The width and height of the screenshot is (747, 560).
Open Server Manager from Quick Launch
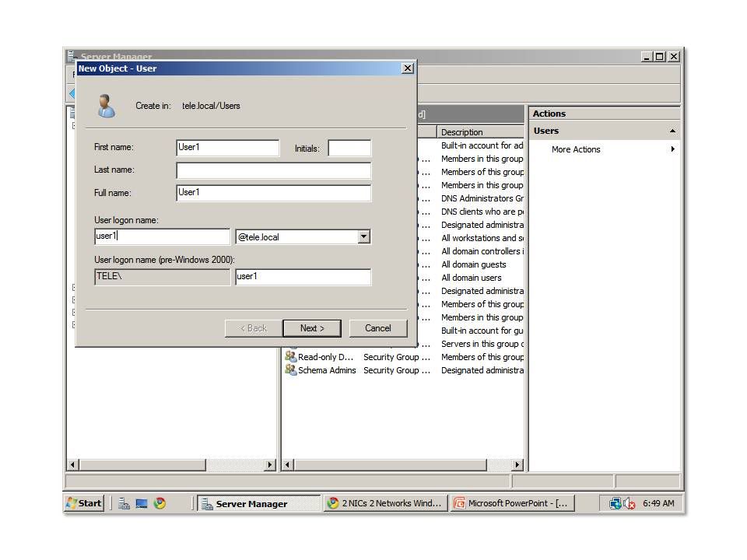(124, 503)
